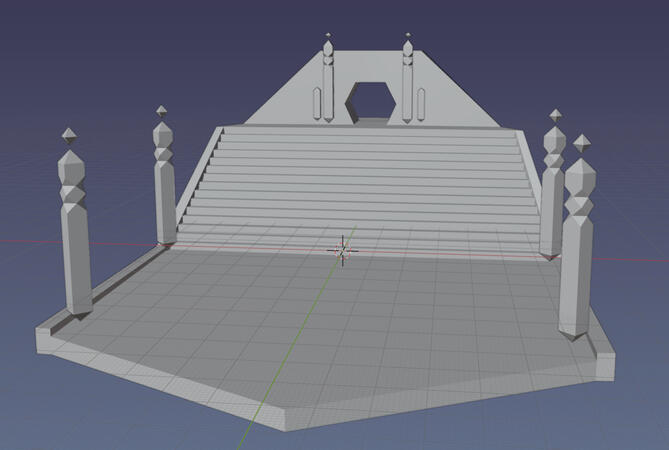669x450 pixels.
Task: Select the diamond finial atop the front-left pillar
Action: click(x=68, y=134)
